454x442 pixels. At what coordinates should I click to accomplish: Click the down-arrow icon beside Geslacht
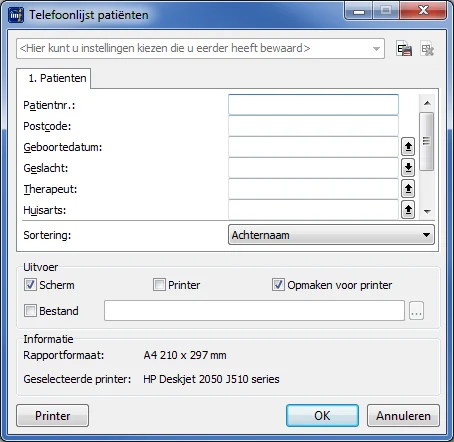[x=408, y=168]
